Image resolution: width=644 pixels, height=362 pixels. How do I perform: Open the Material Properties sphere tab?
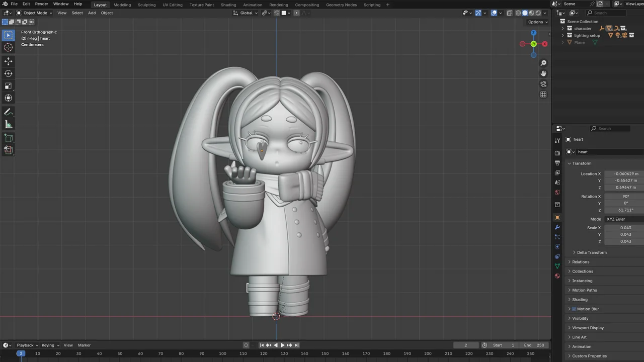(x=557, y=276)
